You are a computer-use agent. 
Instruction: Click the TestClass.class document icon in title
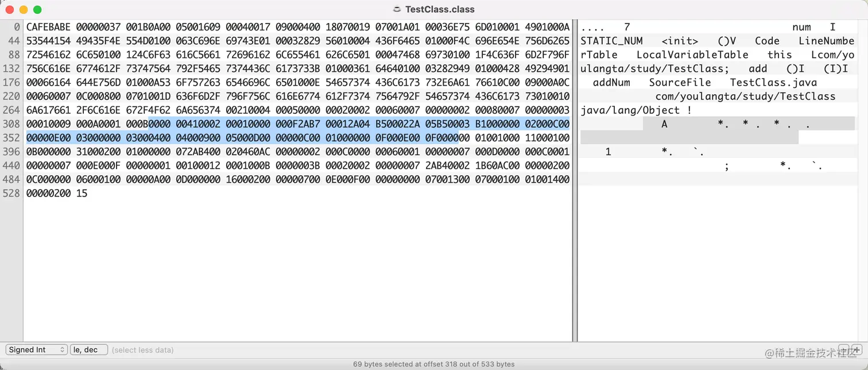point(397,9)
